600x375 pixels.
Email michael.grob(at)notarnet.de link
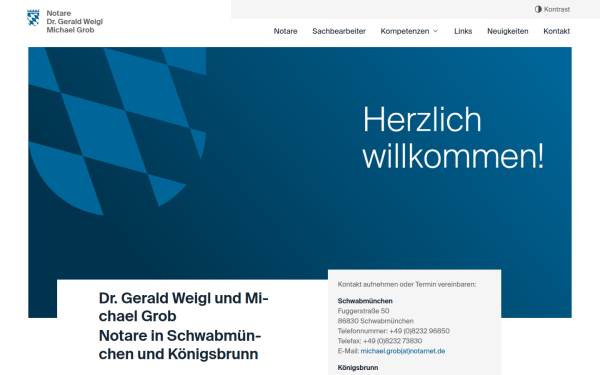coord(403,351)
